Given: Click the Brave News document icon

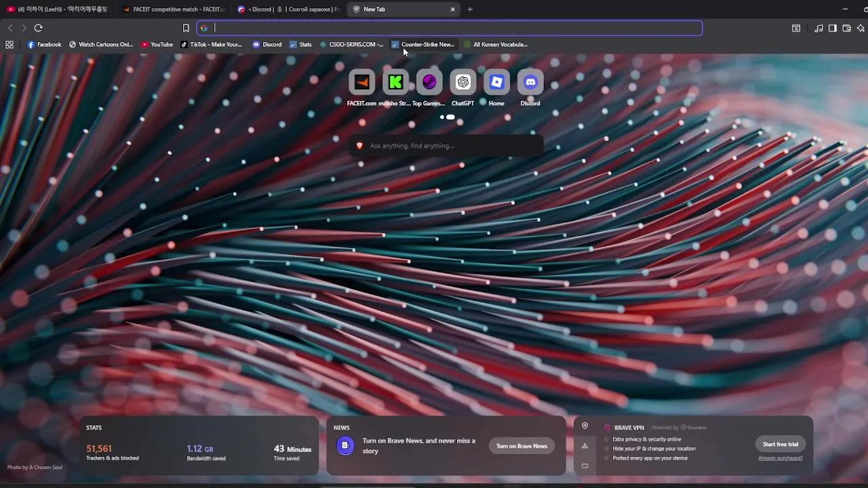Looking at the screenshot, I should [x=345, y=445].
